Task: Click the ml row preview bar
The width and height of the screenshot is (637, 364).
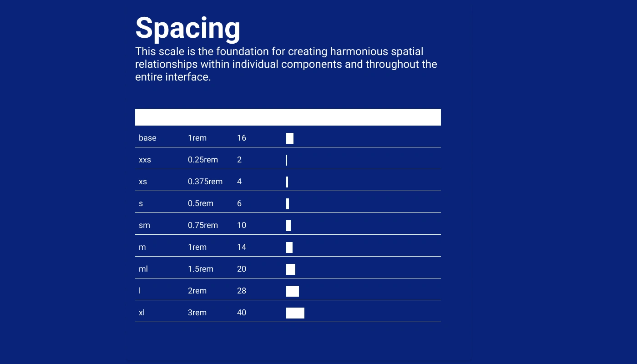Action: tap(291, 269)
